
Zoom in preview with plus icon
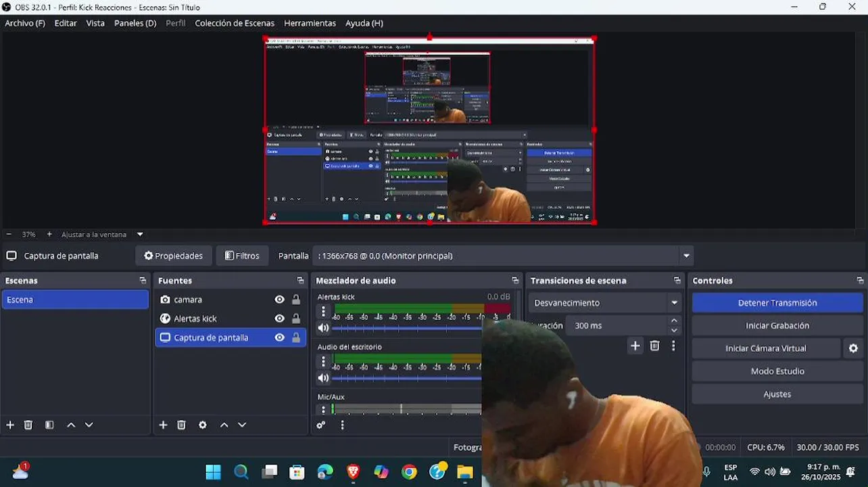pyautogui.click(x=49, y=234)
